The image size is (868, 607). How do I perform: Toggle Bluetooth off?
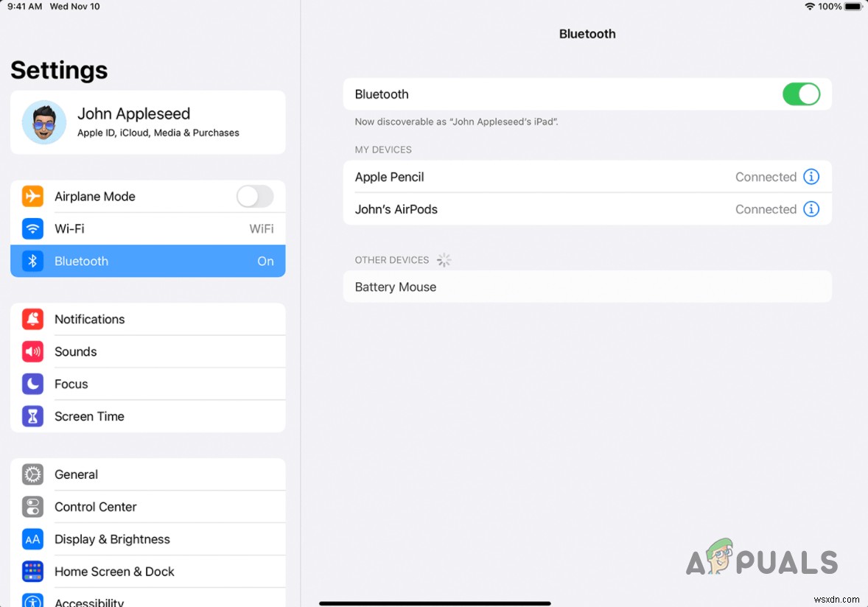[801, 94]
